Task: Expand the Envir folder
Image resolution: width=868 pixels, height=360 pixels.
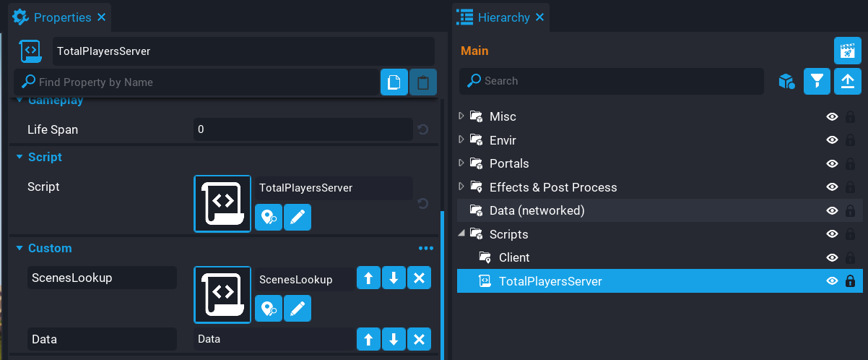Action: tap(462, 140)
